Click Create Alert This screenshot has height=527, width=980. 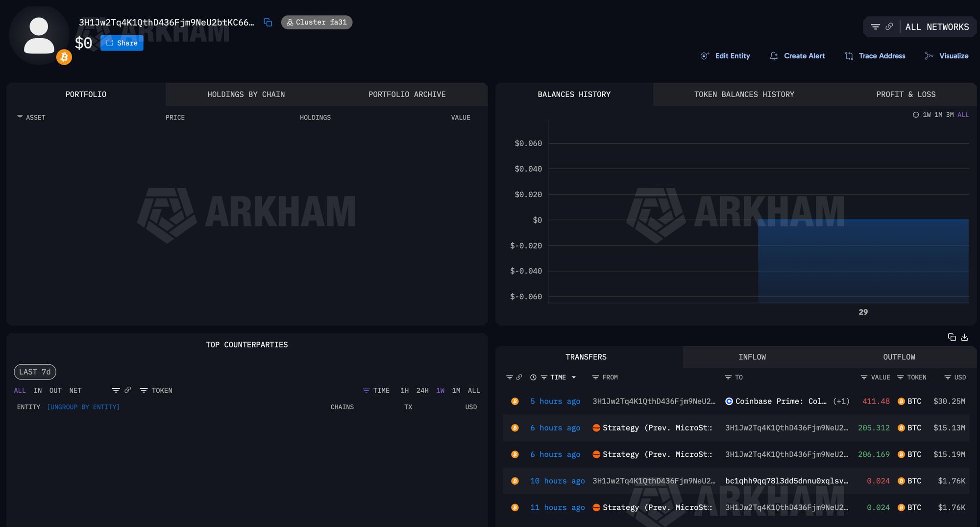click(x=797, y=56)
